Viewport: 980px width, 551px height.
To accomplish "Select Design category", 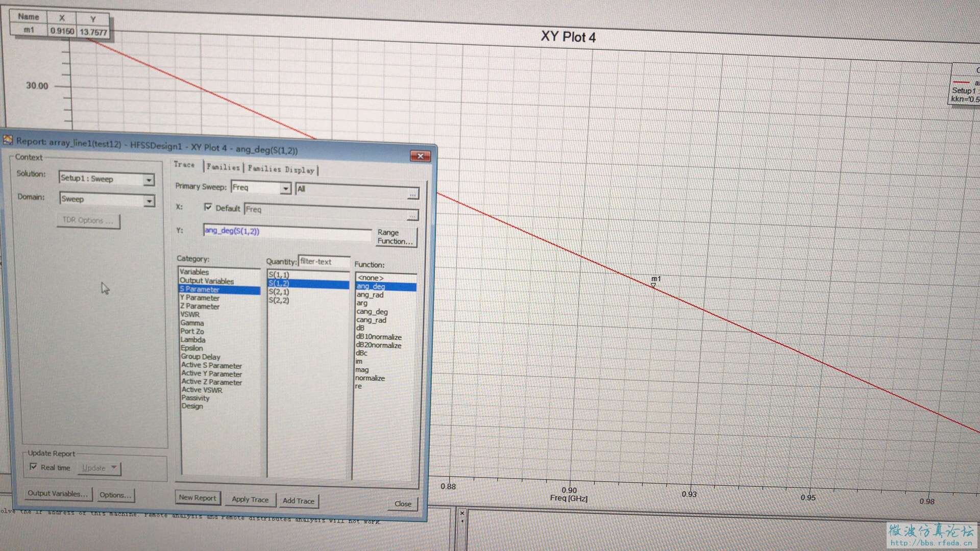I will click(x=192, y=406).
